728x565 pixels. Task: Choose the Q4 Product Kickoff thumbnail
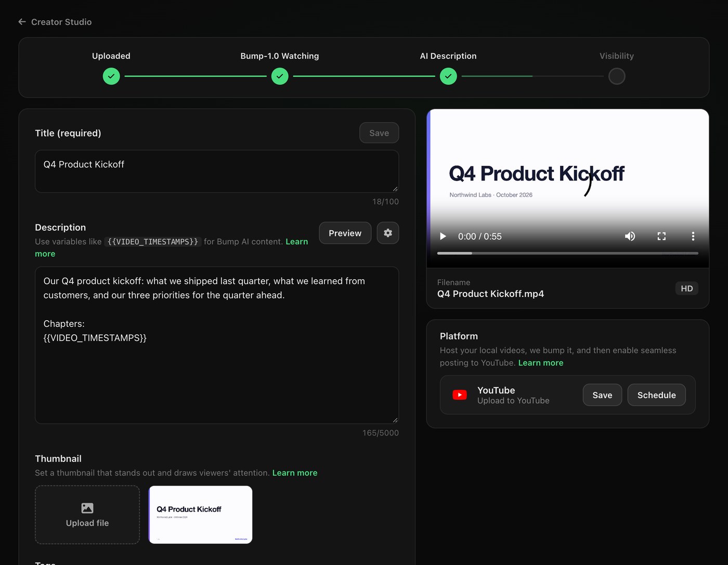point(201,515)
